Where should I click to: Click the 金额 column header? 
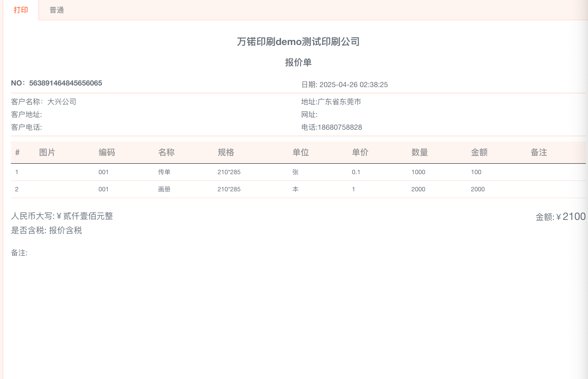[479, 152]
